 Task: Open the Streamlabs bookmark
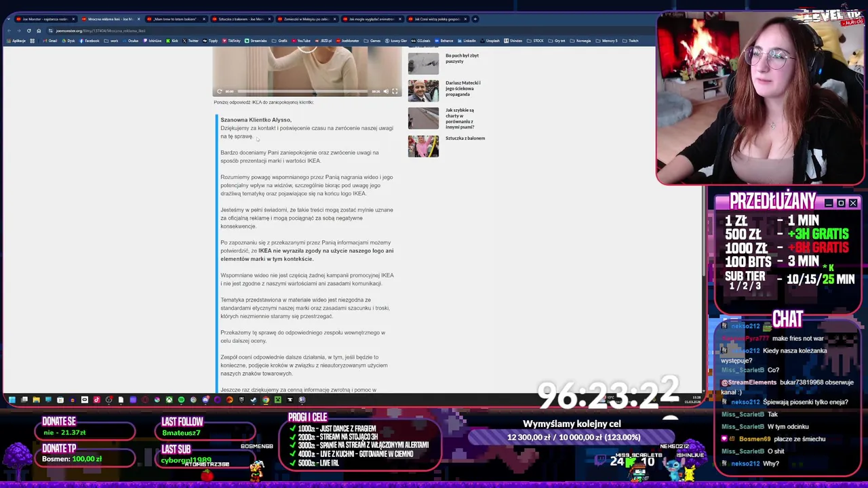click(256, 41)
